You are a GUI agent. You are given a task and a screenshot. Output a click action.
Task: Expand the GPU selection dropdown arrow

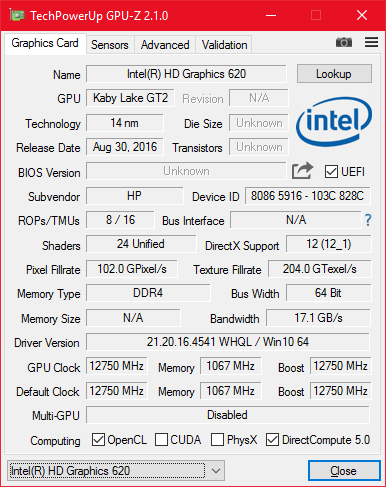[x=216, y=471]
